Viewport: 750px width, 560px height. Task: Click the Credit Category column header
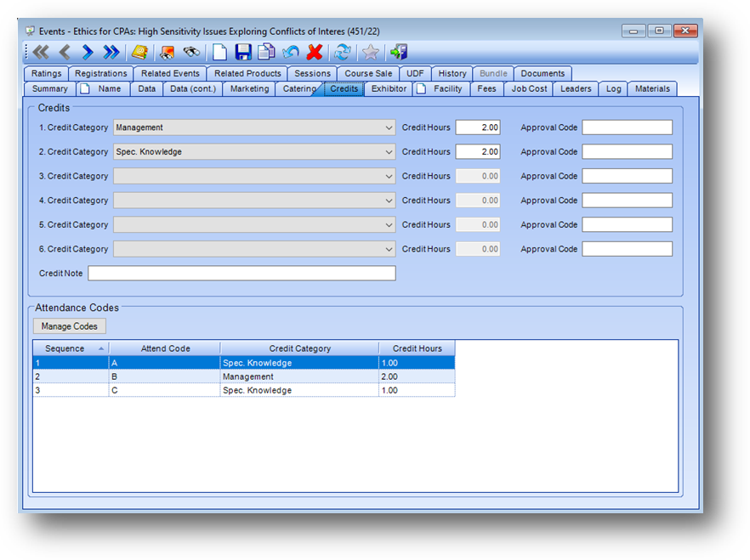tap(299, 348)
